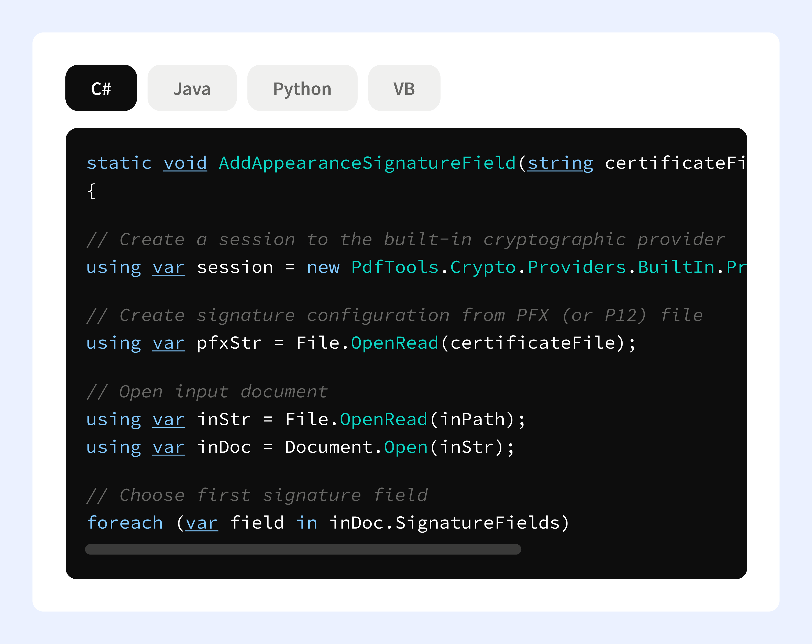Viewport: 812px width, 644px height.
Task: Switch to the Java code tab
Action: point(192,88)
